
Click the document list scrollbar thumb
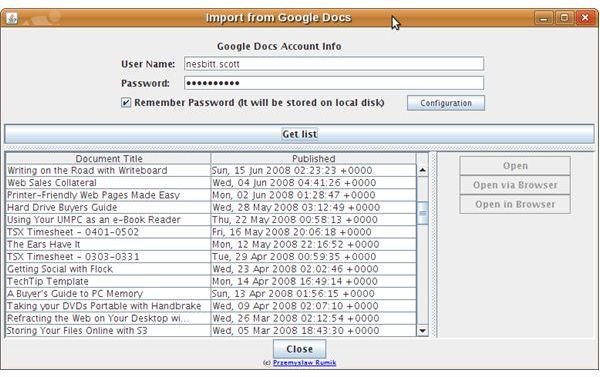[x=422, y=213]
